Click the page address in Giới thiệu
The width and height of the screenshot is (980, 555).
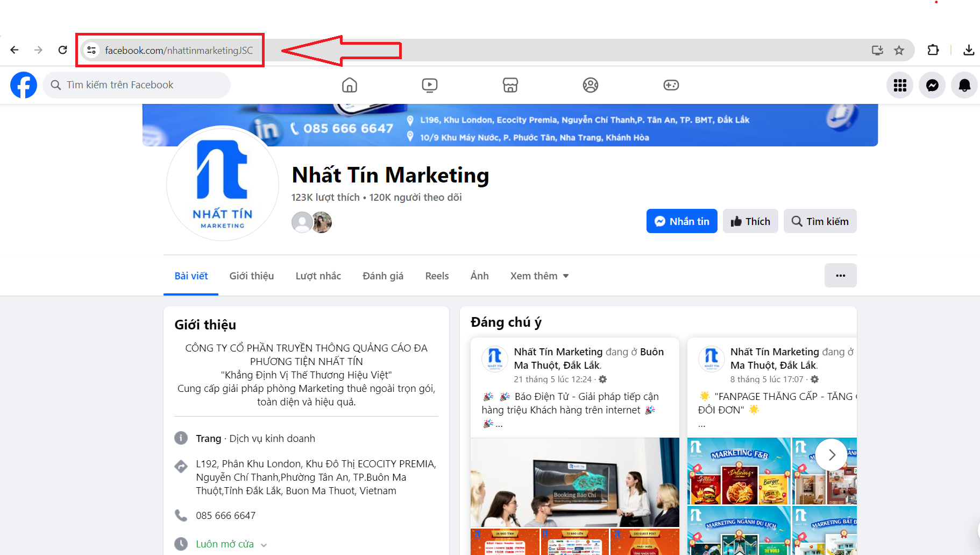tap(316, 477)
